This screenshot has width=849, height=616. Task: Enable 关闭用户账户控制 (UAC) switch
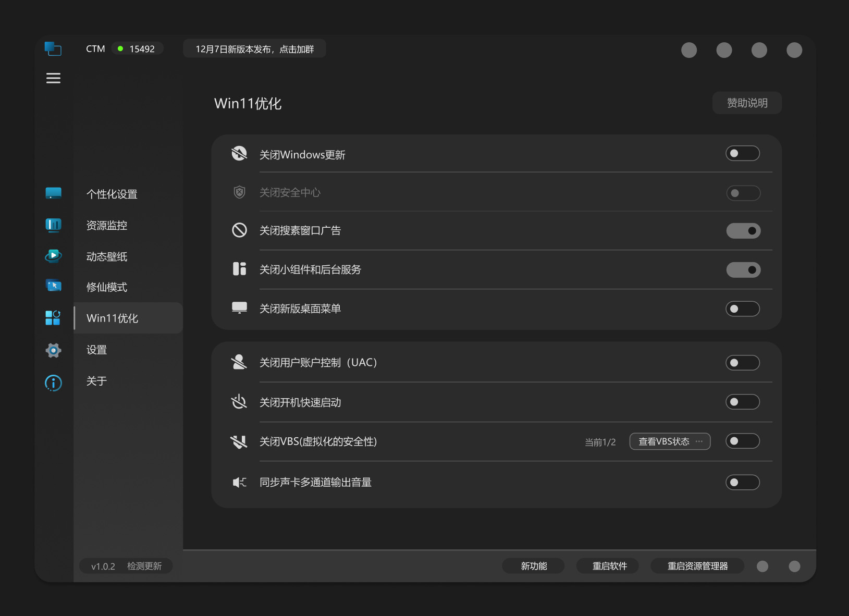click(742, 363)
